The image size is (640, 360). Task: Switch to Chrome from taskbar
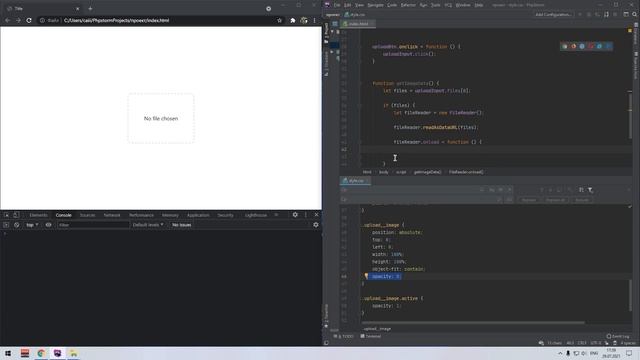pyautogui.click(x=41, y=353)
